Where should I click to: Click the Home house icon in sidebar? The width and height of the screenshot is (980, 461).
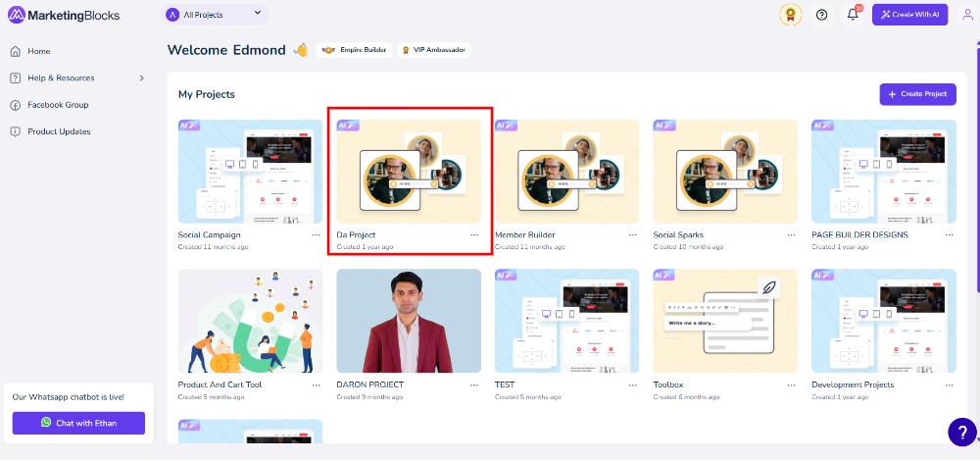[x=16, y=51]
